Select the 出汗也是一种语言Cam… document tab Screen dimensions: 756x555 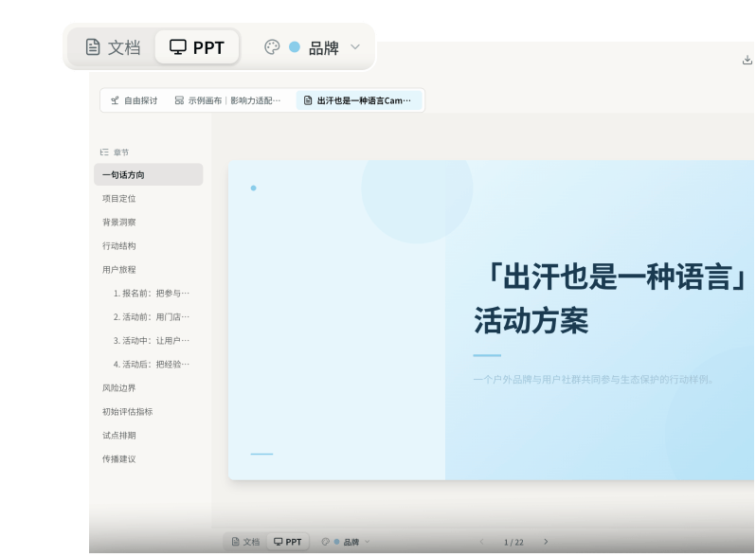(358, 100)
